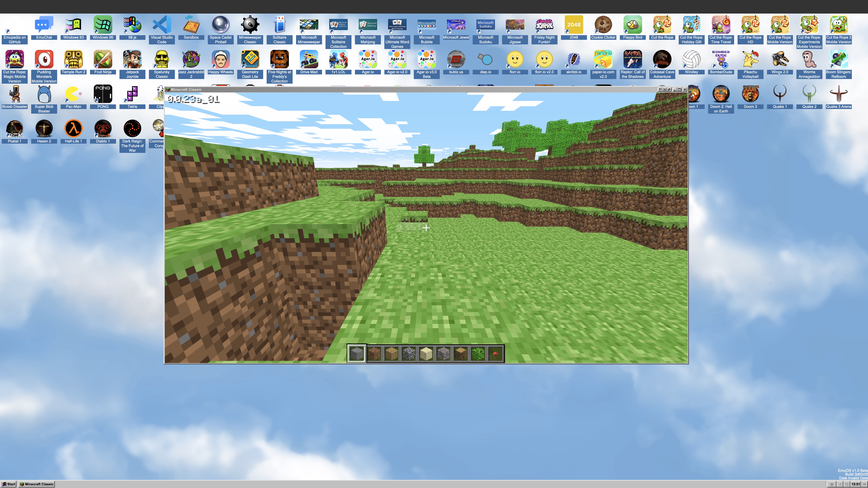Open Minecraft Classic in external new window

(x=669, y=90)
